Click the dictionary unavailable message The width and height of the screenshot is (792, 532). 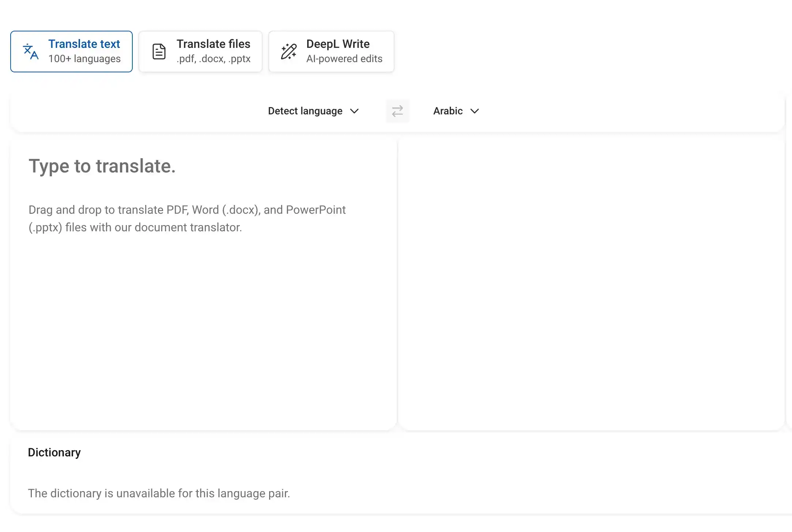(x=159, y=493)
